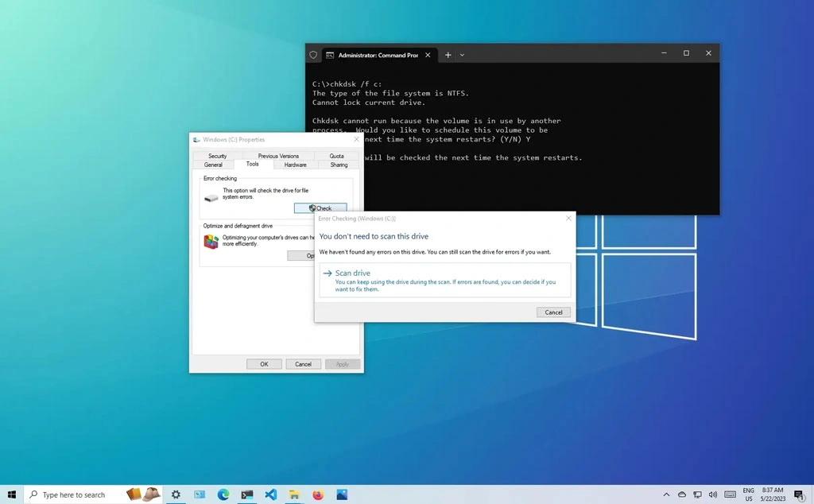Image resolution: width=814 pixels, height=504 pixels.
Task: Click the Check button under Error checking
Action: tap(320, 207)
